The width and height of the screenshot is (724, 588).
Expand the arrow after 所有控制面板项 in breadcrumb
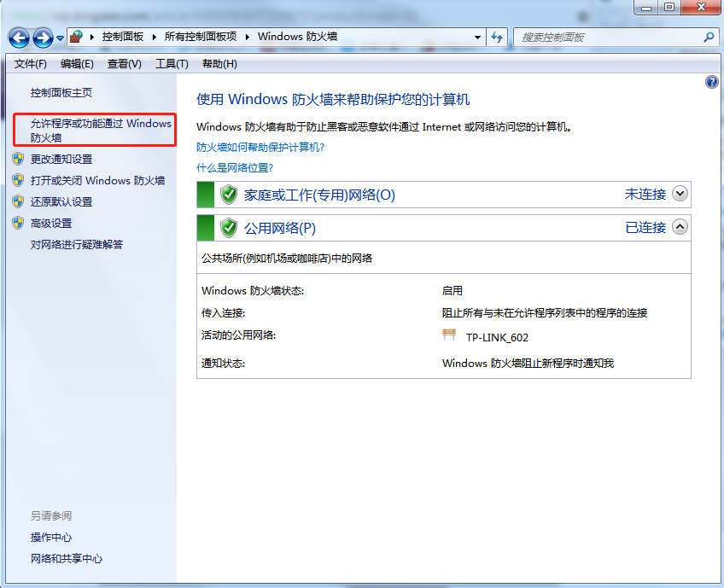click(248, 37)
